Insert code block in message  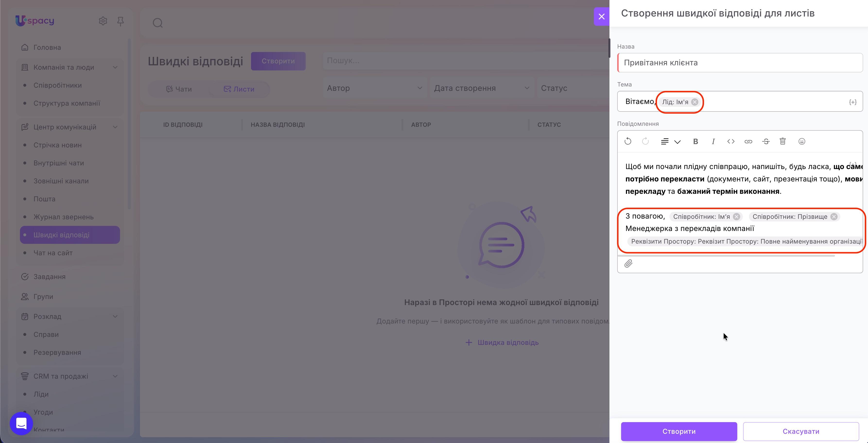[x=730, y=141]
